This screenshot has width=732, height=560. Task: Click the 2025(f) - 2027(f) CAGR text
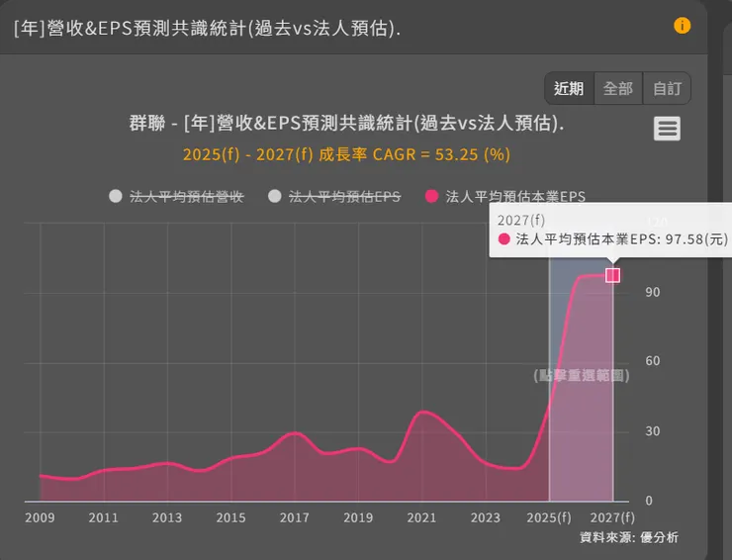point(346,154)
